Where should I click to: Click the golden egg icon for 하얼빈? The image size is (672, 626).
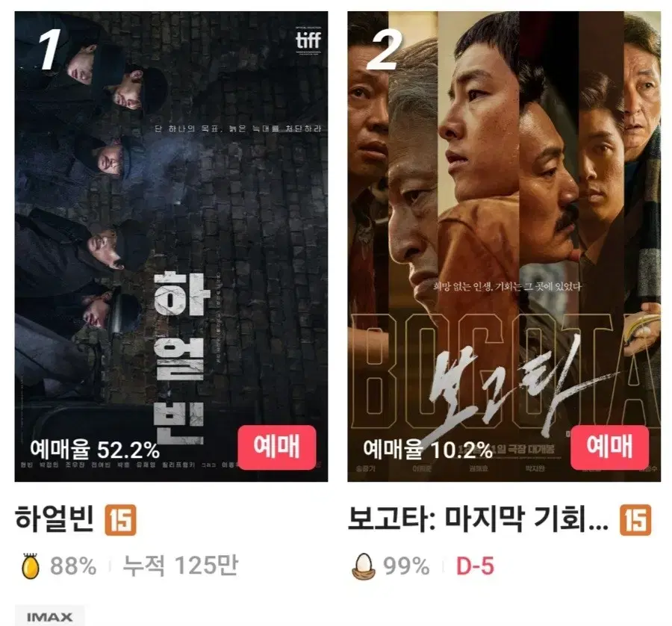pyautogui.click(x=31, y=566)
